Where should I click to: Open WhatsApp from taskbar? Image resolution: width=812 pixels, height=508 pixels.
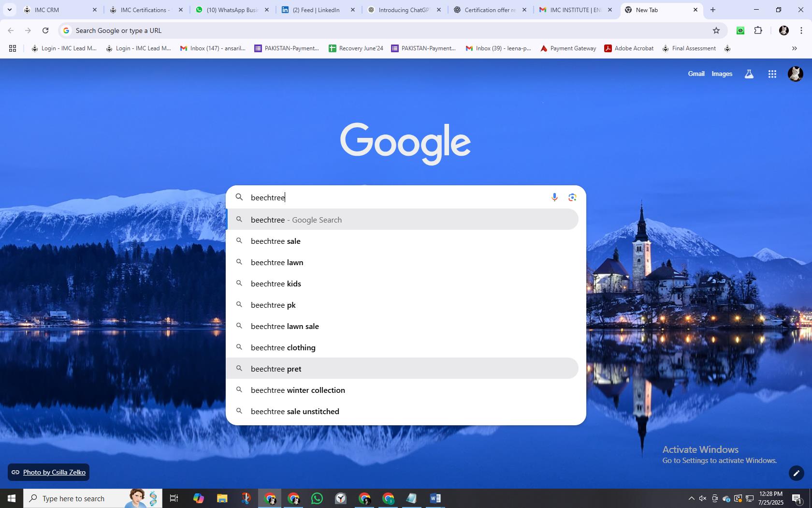(x=317, y=498)
